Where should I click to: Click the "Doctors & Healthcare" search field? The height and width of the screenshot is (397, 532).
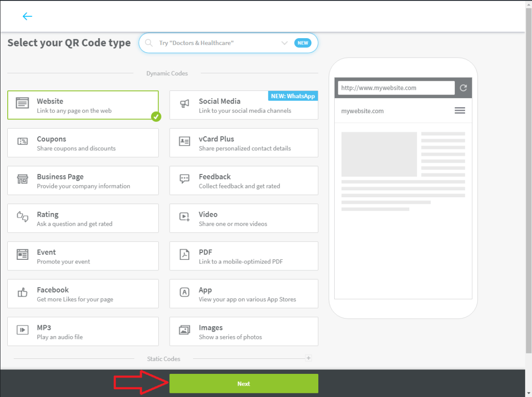(214, 43)
